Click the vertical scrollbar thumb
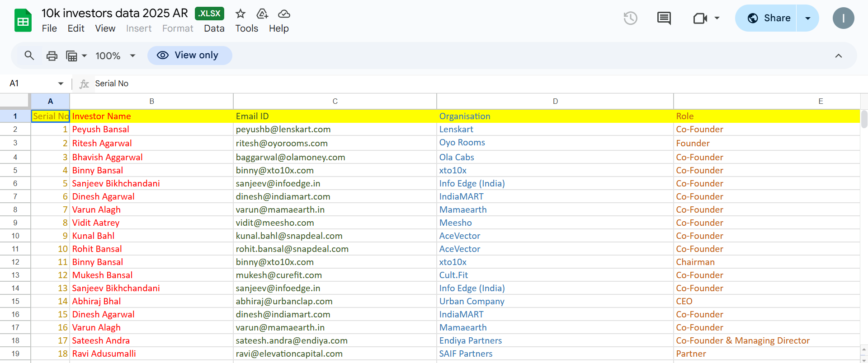The width and height of the screenshot is (868, 363). tap(864, 119)
